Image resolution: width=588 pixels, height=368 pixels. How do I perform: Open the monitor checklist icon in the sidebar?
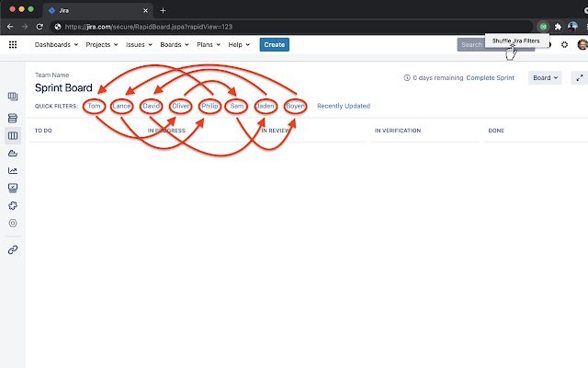(x=13, y=188)
